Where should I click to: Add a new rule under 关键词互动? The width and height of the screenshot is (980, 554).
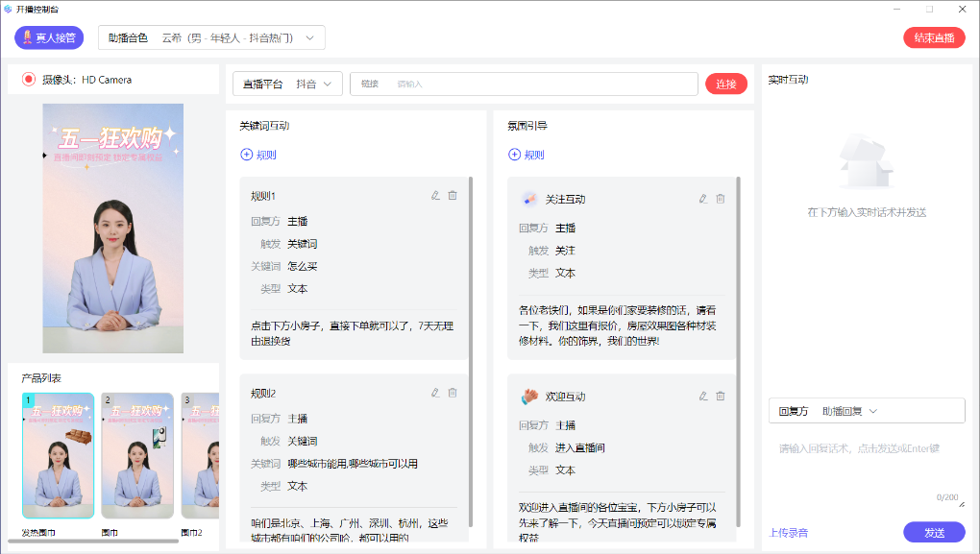258,155
